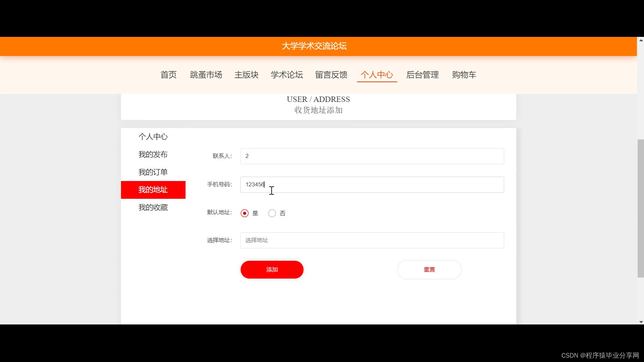Viewport: 644px width, 362px height.
Task: Open 留言反馈 page
Action: click(331, 75)
